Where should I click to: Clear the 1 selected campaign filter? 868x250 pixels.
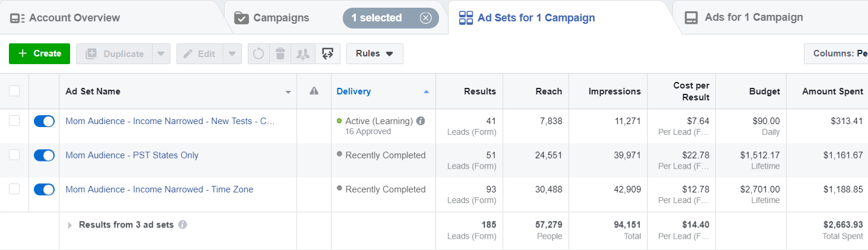425,18
